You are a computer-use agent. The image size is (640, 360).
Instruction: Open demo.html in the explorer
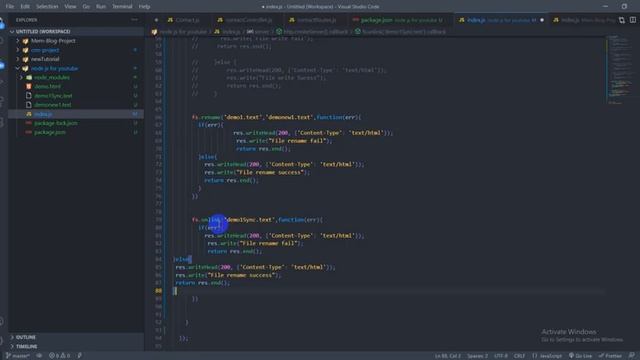(76, 87)
